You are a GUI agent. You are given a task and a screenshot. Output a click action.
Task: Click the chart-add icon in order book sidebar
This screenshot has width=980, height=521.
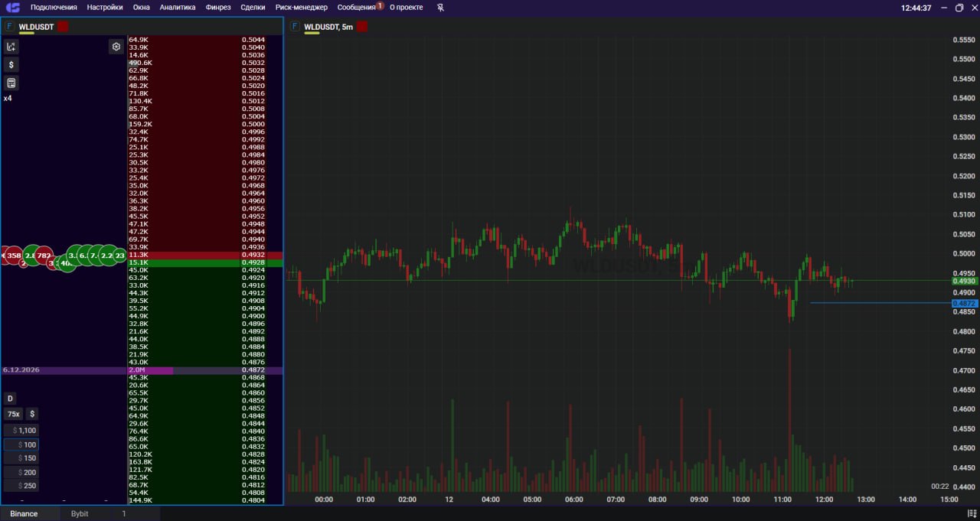(x=11, y=47)
